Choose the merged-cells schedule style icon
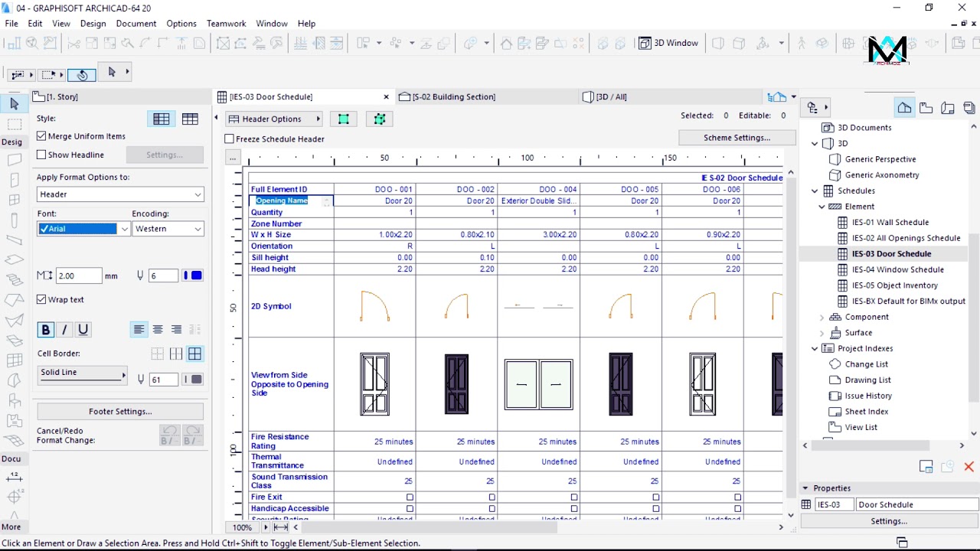 (161, 119)
